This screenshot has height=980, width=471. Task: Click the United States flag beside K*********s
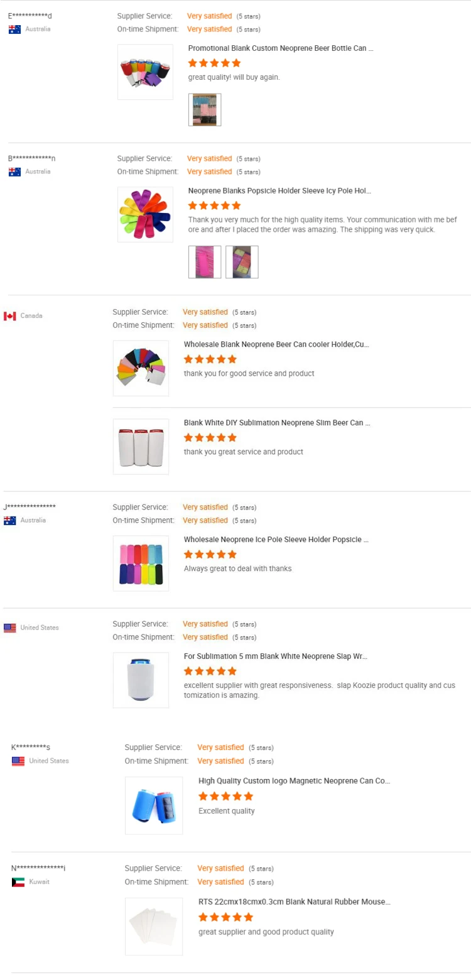(18, 761)
